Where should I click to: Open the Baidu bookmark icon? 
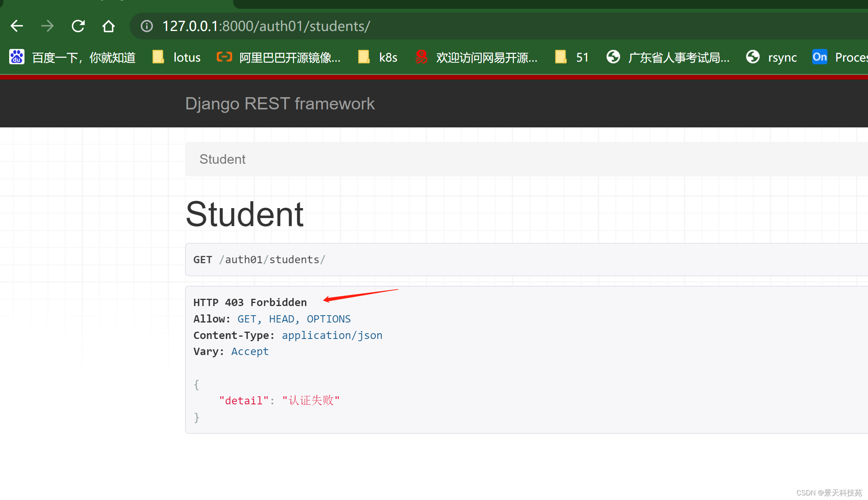(x=17, y=57)
